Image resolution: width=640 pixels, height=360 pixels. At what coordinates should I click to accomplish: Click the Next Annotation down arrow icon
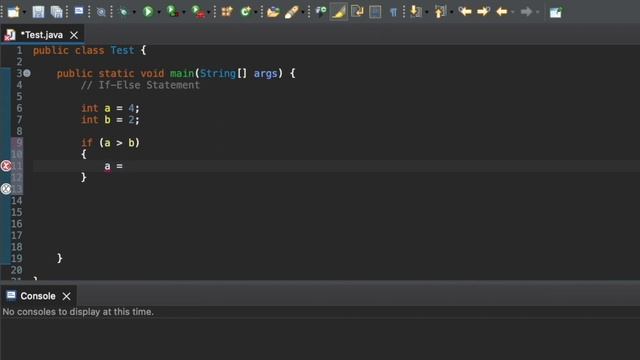pyautogui.click(x=415, y=11)
